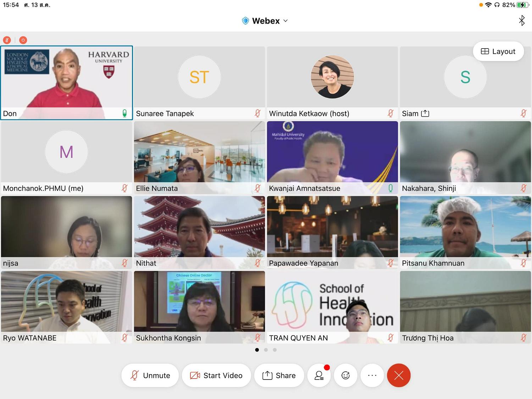The height and width of the screenshot is (399, 532).
Task: Click Sunaree Tanapek's muted mic icon
Action: tap(257, 113)
